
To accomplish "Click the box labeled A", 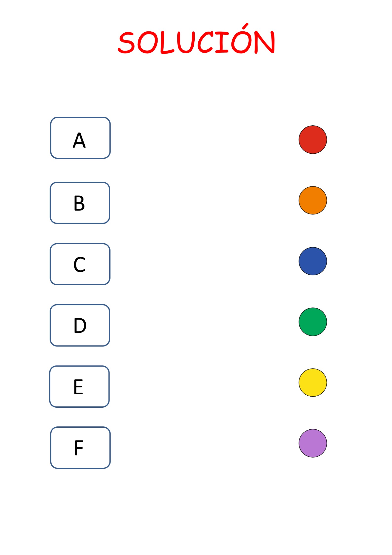I will point(80,138).
